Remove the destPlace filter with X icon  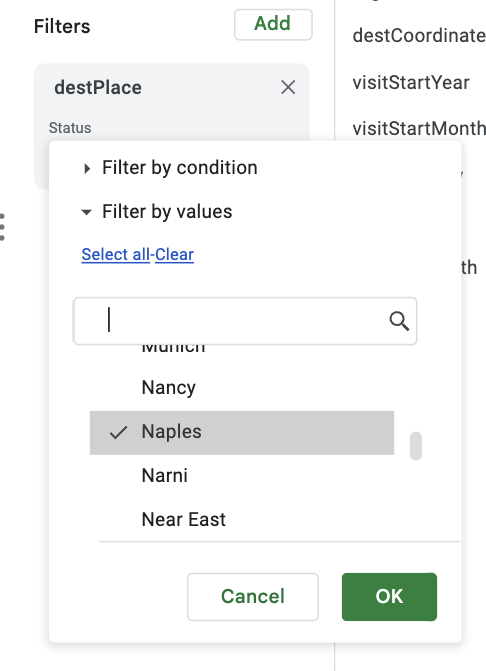coord(288,87)
